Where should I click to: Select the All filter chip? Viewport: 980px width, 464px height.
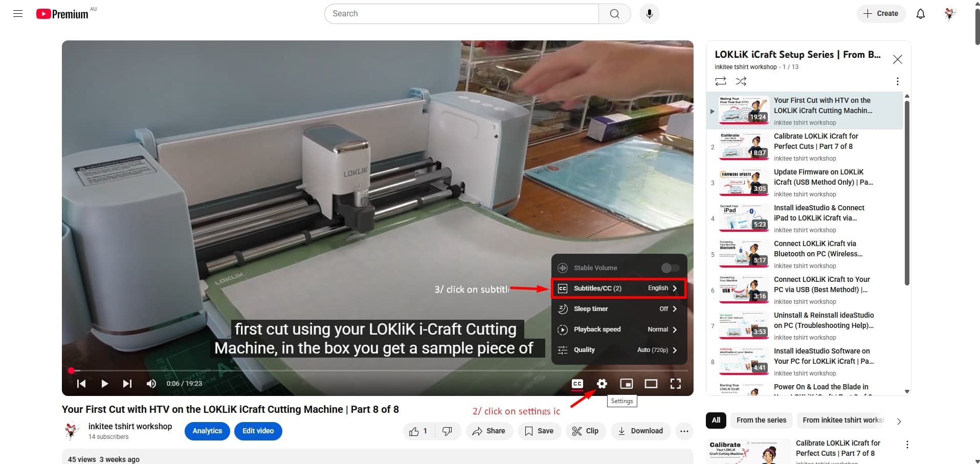716,421
